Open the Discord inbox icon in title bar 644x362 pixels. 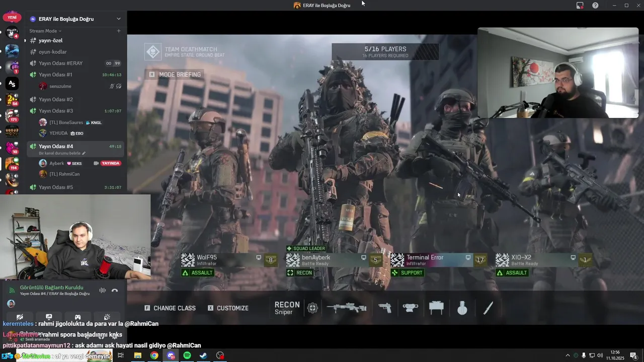click(x=580, y=5)
